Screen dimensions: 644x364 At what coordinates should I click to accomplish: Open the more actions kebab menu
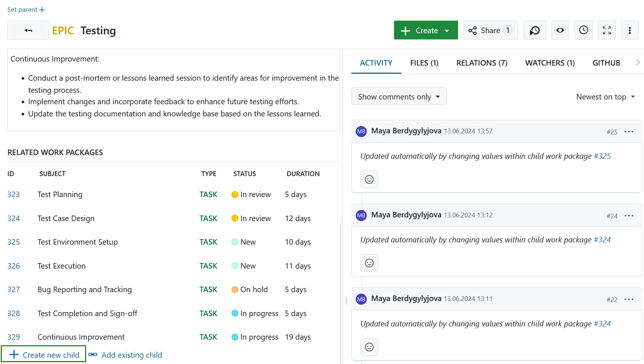tap(630, 30)
